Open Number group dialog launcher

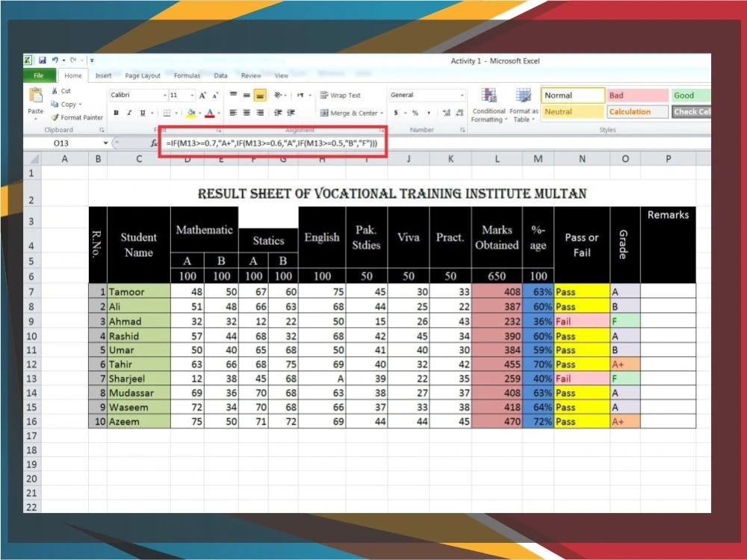click(x=462, y=130)
